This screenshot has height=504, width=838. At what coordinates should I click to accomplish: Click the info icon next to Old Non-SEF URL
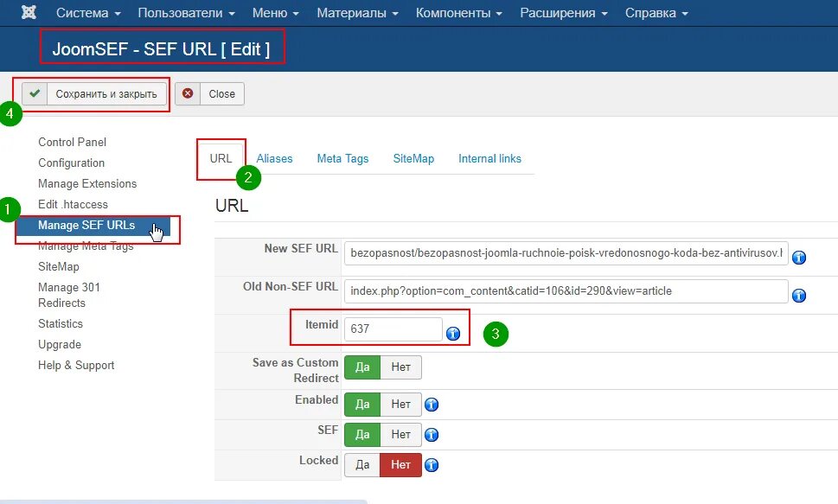(799, 296)
